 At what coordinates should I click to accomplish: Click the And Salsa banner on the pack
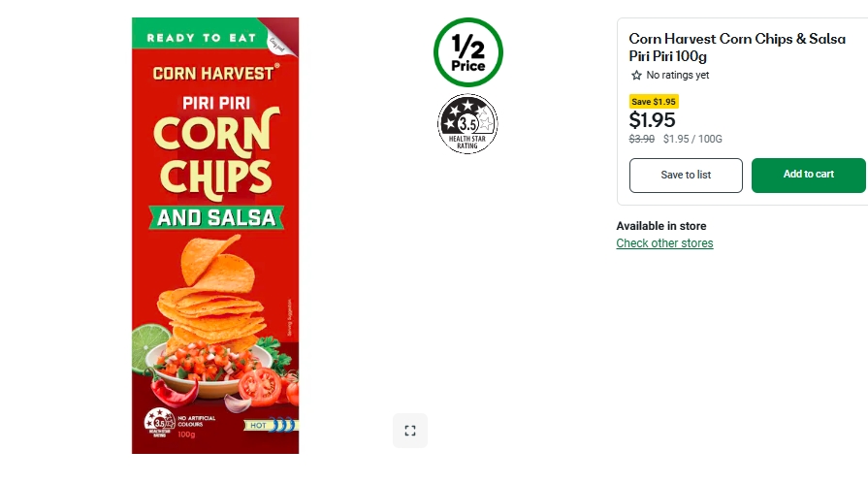pyautogui.click(x=215, y=217)
